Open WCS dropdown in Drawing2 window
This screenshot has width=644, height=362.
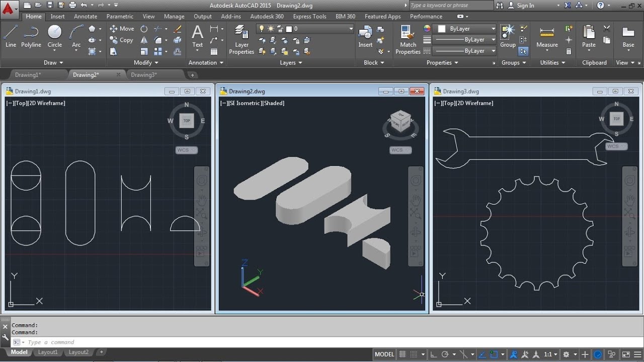pyautogui.click(x=400, y=150)
